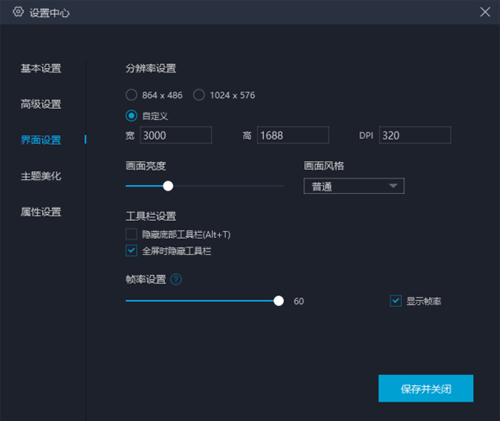Click the 画面亮度 brightness slider handle
The image size is (500, 421).
168,186
